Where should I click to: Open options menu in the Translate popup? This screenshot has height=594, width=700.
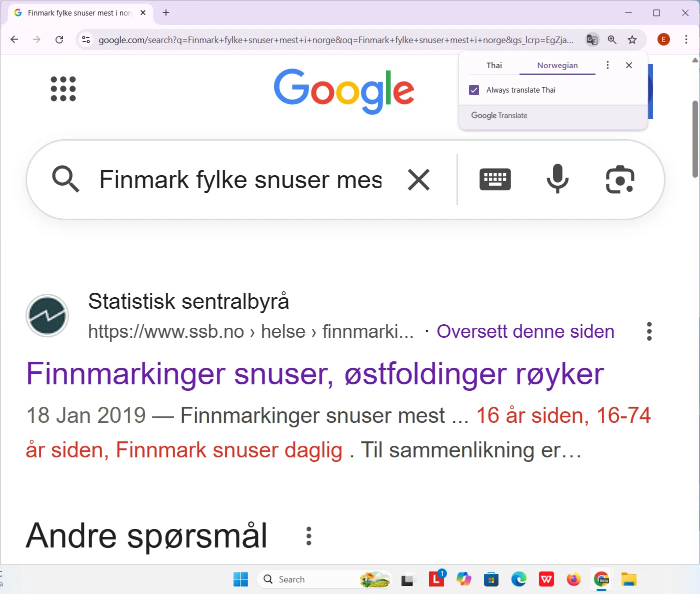click(x=607, y=65)
